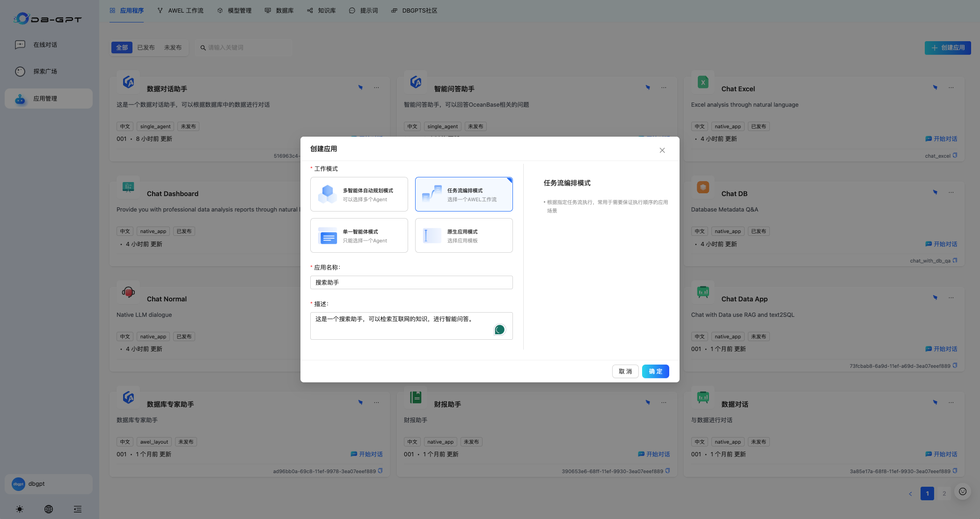The height and width of the screenshot is (519, 980).
Task: Go to page 2 in pagination
Action: pyautogui.click(x=944, y=493)
